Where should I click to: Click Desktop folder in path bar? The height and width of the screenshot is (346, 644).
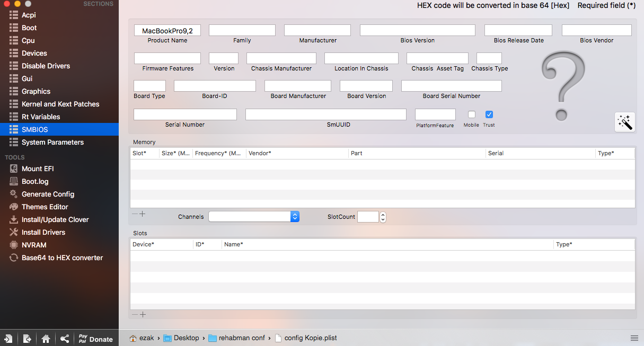pos(181,338)
